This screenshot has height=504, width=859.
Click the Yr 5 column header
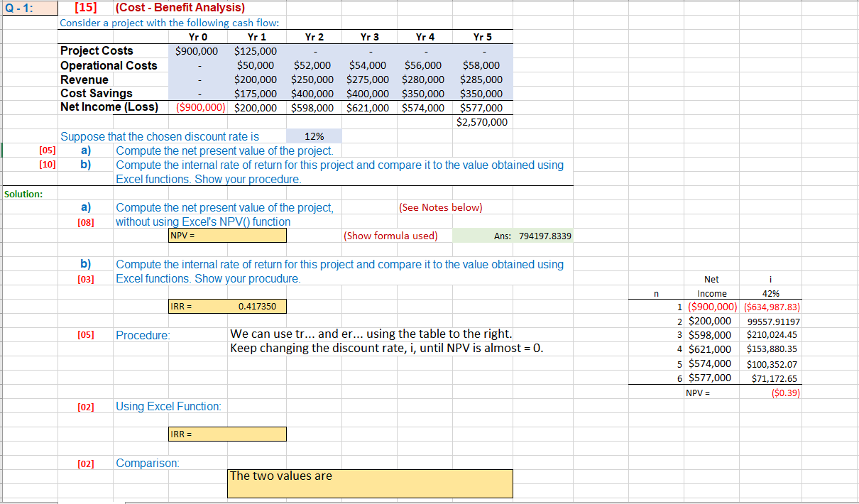tap(481, 36)
